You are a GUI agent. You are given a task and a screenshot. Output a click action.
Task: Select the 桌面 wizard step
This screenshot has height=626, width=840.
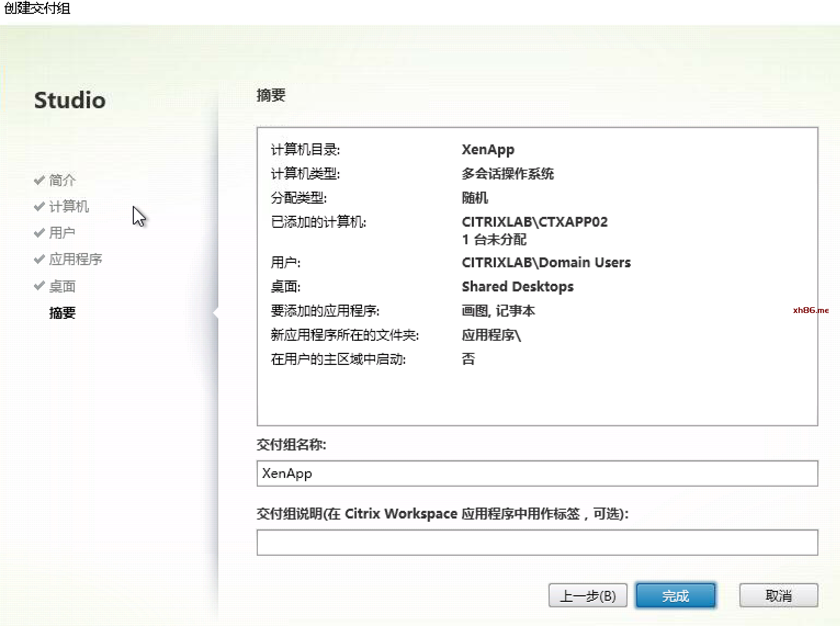click(x=62, y=286)
